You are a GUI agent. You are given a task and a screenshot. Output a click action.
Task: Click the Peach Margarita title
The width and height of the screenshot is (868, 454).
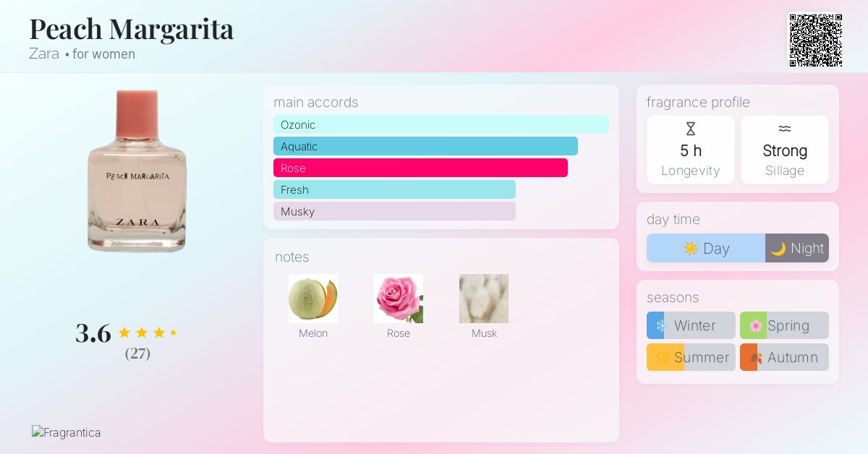point(132,29)
